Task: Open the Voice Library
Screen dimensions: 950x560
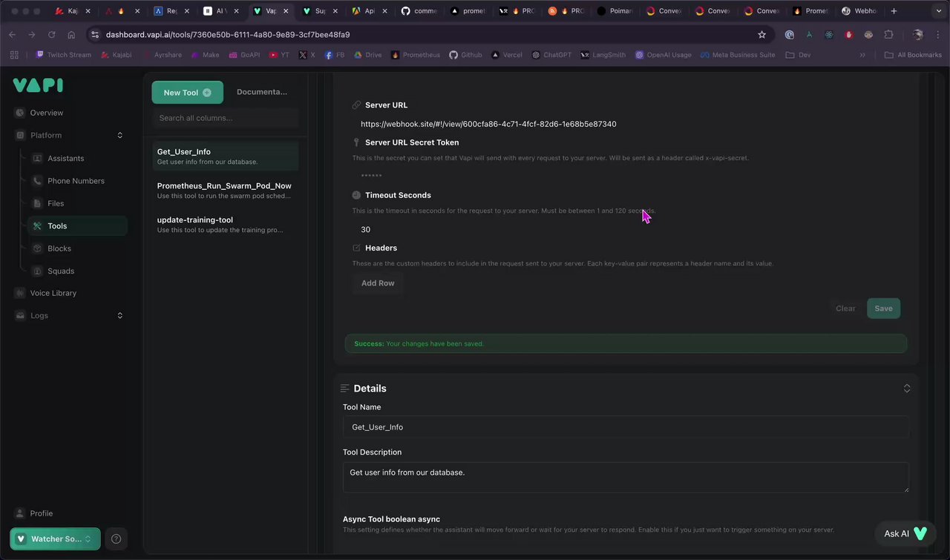Action: tap(53, 293)
